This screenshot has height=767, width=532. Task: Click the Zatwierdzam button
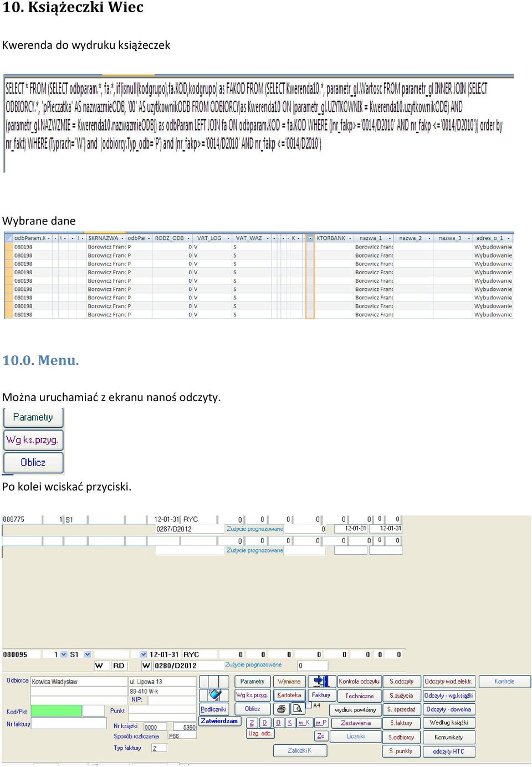point(219,721)
